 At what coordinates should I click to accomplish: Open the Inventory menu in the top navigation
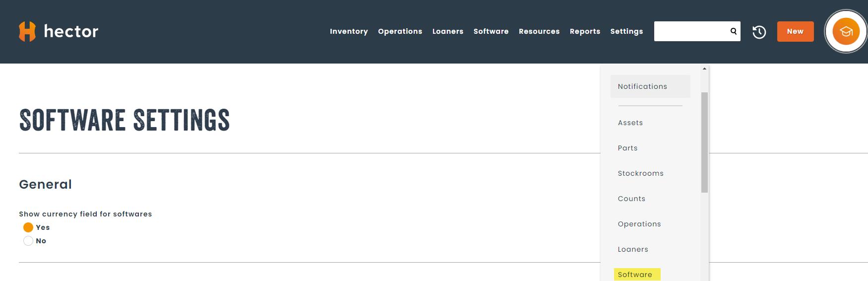click(x=349, y=31)
